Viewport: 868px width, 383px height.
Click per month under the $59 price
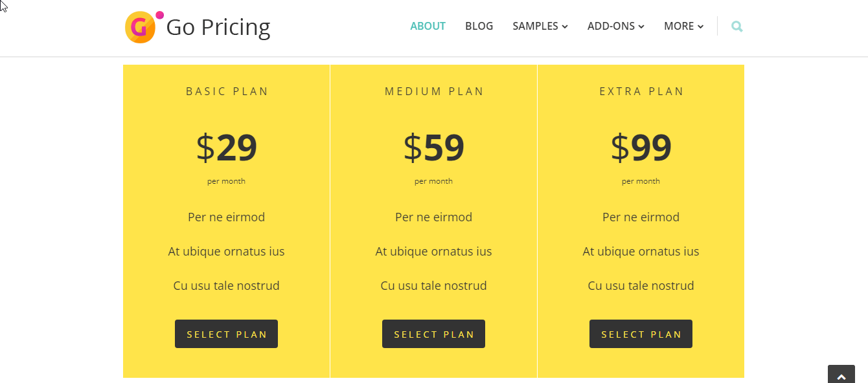[x=433, y=181]
